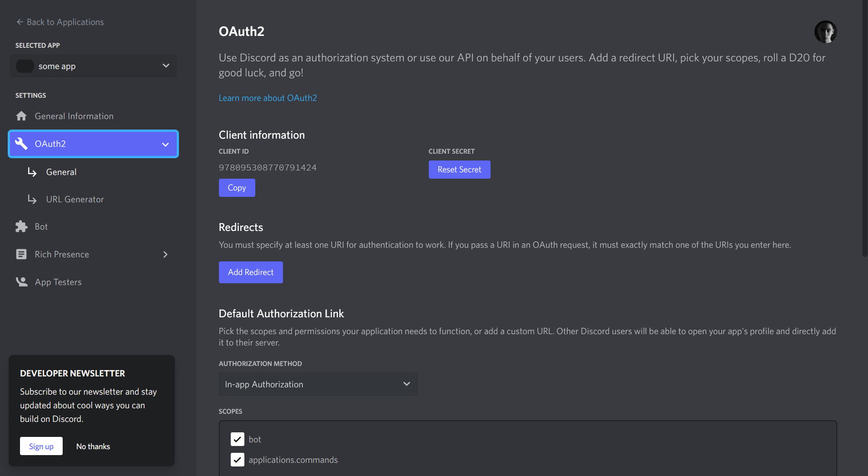This screenshot has height=476, width=868.
Task: Click the user avatar in the corner
Action: 825,32
